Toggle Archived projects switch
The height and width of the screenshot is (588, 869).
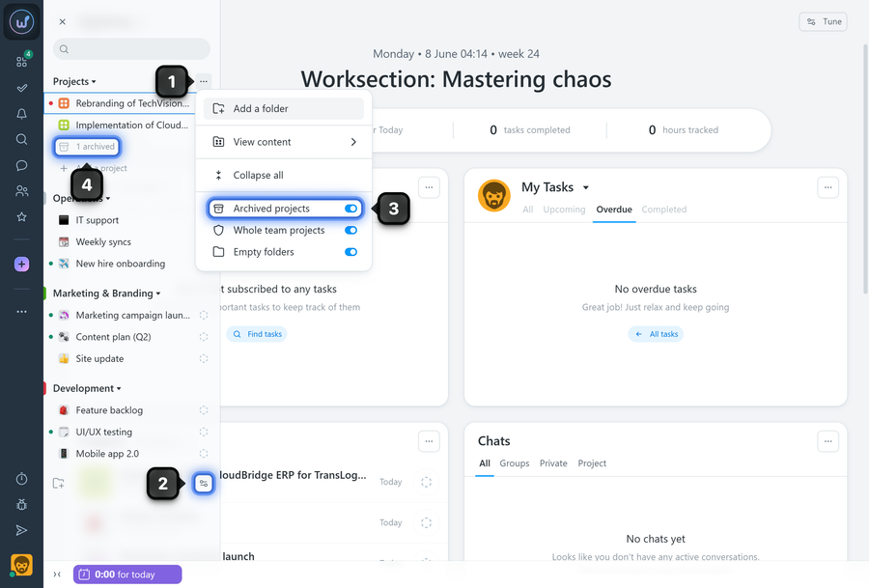[350, 209]
